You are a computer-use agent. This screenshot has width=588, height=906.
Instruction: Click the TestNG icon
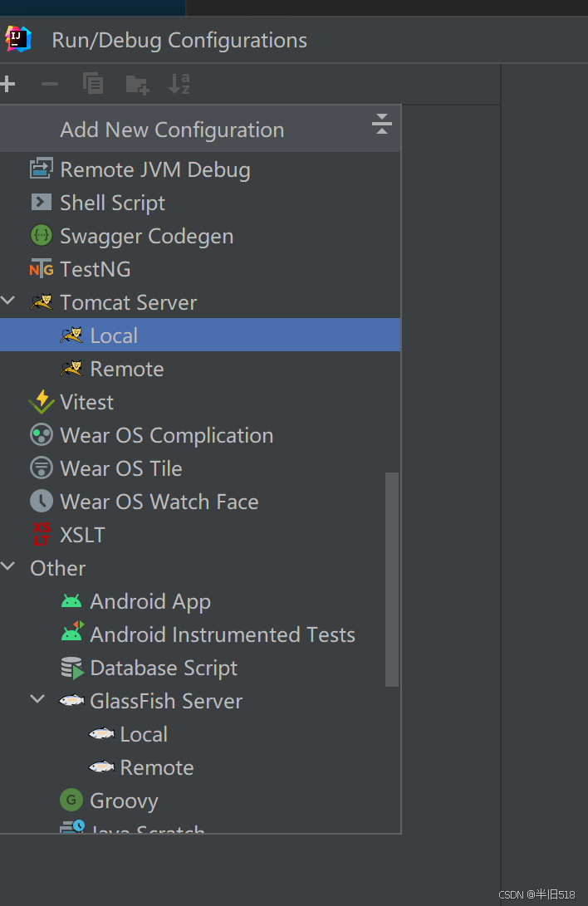click(x=41, y=269)
